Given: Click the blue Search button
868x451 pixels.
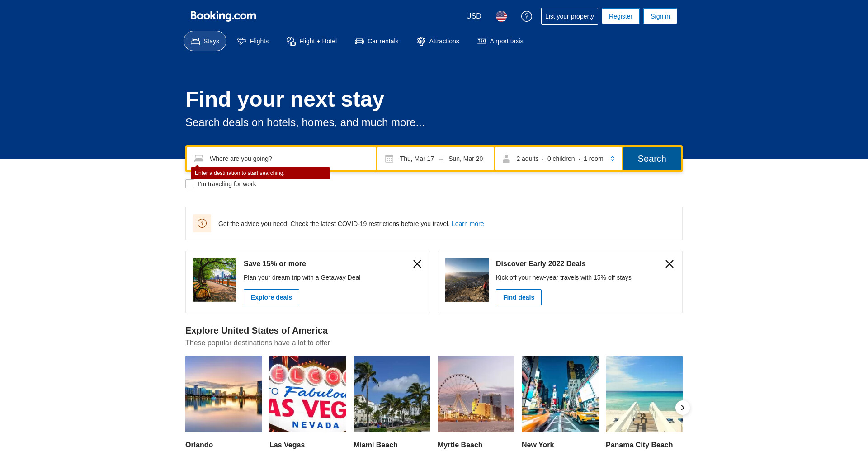Looking at the screenshot, I should [x=652, y=159].
